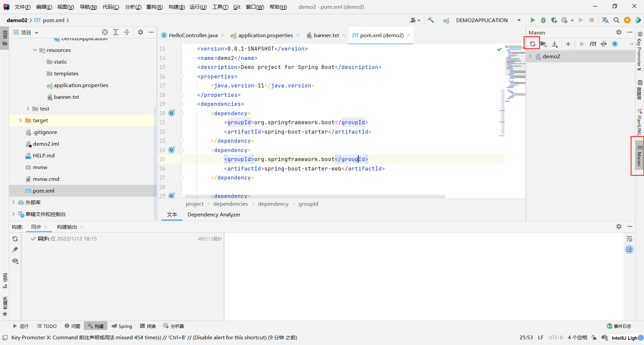Fold properties block at line 16
644x345 pixels.
click(x=181, y=76)
